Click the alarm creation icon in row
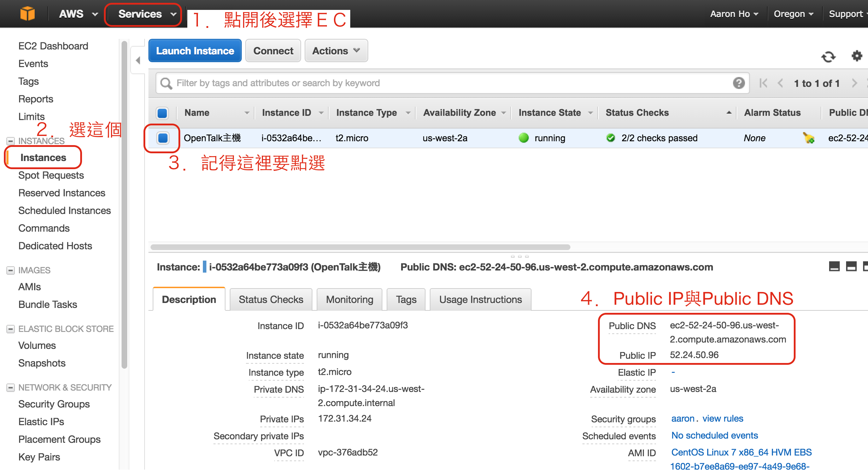Viewport: 868px width, 476px height. point(808,138)
